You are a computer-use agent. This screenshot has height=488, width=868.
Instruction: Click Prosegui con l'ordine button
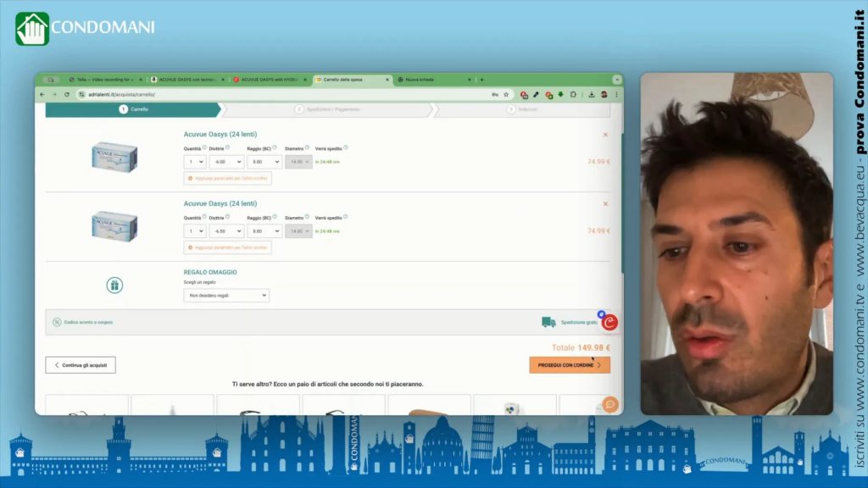[x=570, y=365]
